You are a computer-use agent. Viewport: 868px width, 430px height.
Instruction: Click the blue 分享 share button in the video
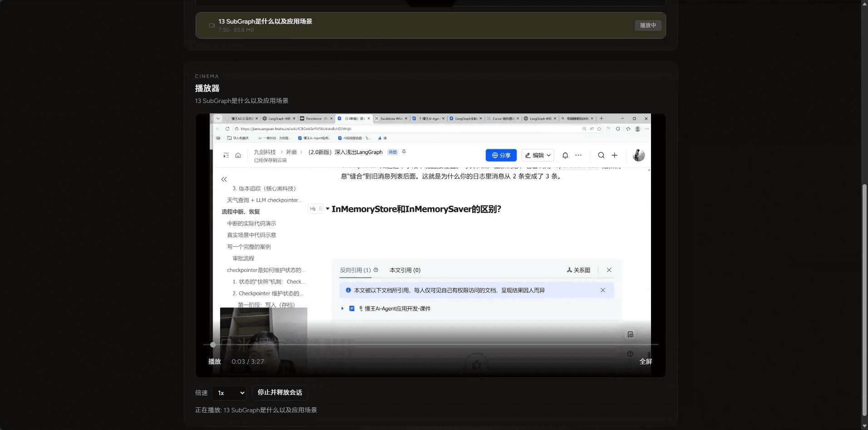[x=501, y=155]
